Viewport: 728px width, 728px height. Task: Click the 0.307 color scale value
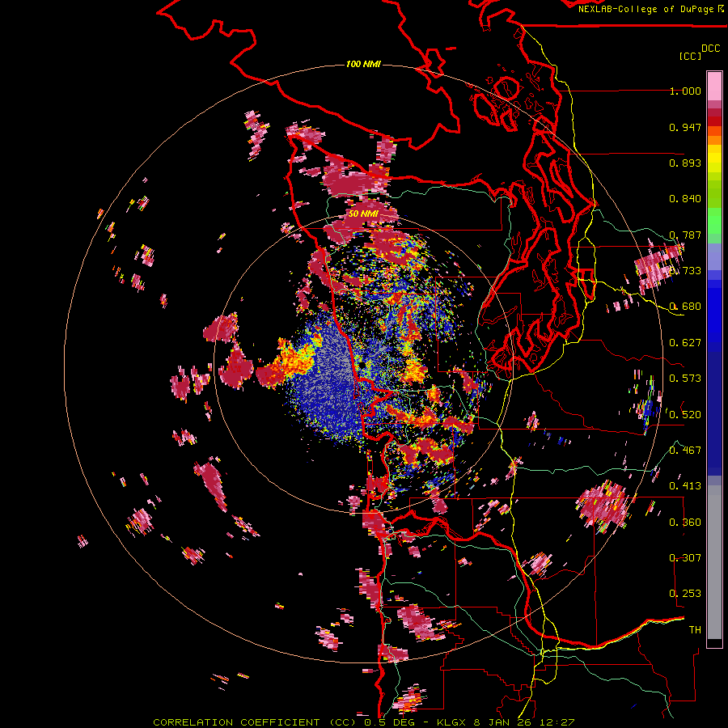pos(685,558)
